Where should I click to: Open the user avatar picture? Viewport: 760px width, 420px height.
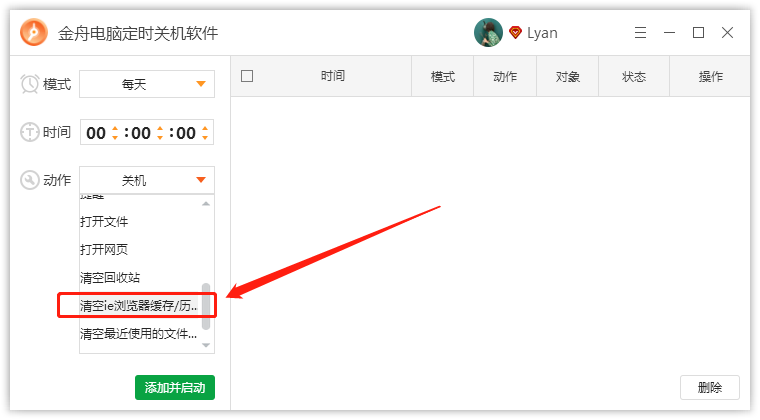click(488, 32)
